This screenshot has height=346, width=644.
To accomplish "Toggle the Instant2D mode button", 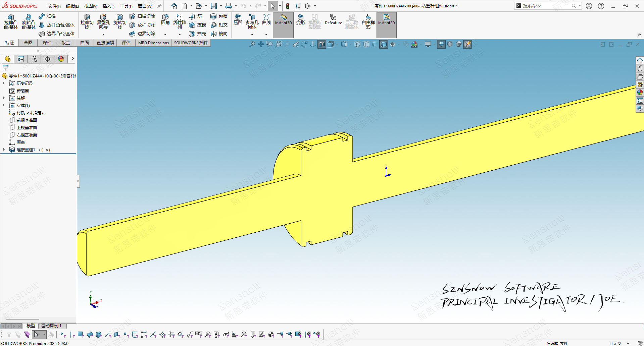I will [387, 19].
